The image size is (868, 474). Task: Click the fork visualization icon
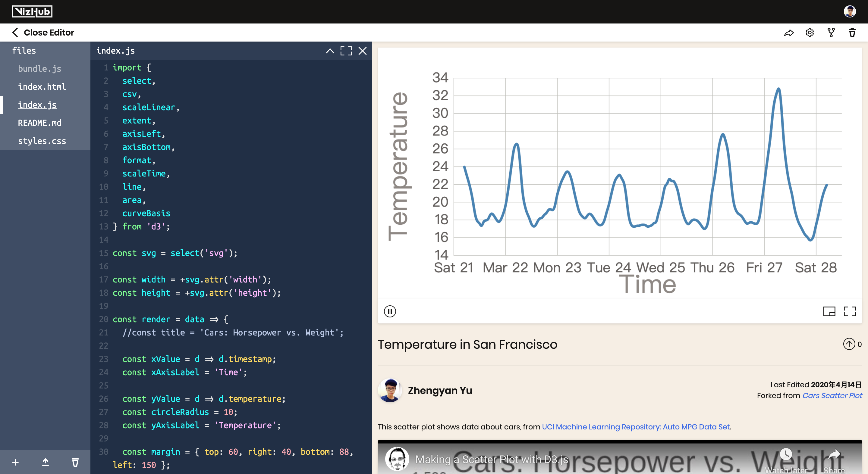click(x=831, y=33)
